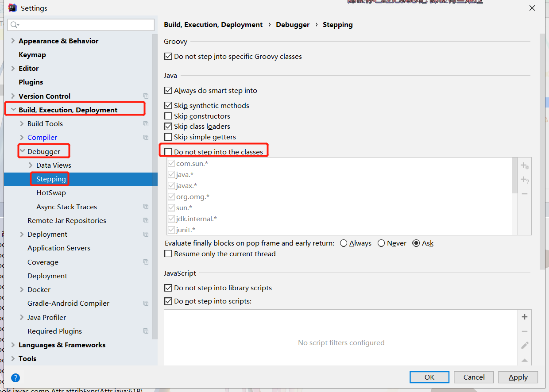Click the project-level icon beside Required Plugins
This screenshot has width=549, height=392.
pos(146,331)
